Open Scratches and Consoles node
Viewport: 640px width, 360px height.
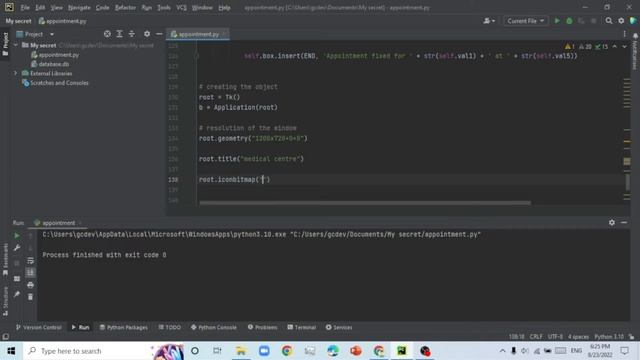pyautogui.click(x=59, y=83)
